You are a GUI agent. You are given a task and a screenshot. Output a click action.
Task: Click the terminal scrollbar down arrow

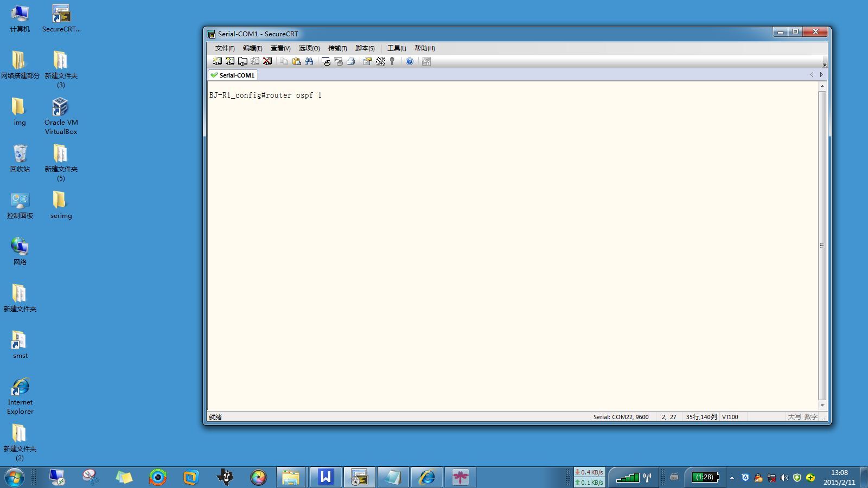click(822, 406)
